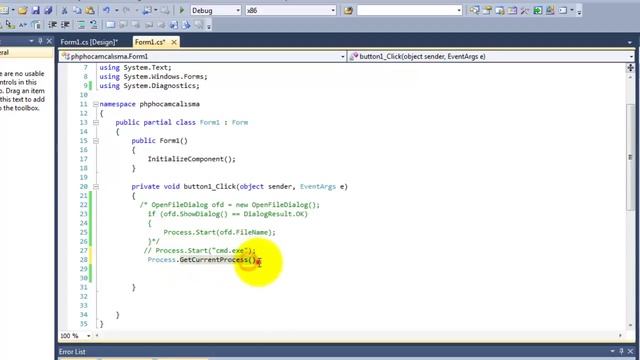
Task: Click the horizontal scrollbar right arrow
Action: click(x=620, y=336)
